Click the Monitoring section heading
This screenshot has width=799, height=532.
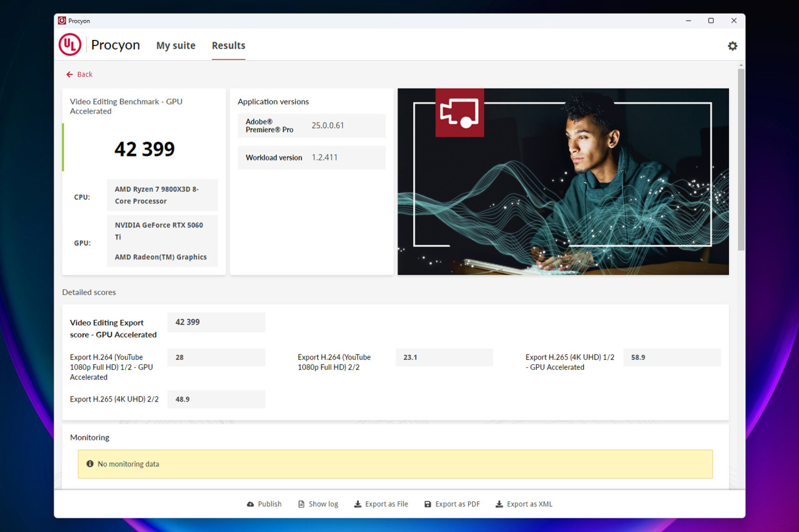(x=89, y=437)
